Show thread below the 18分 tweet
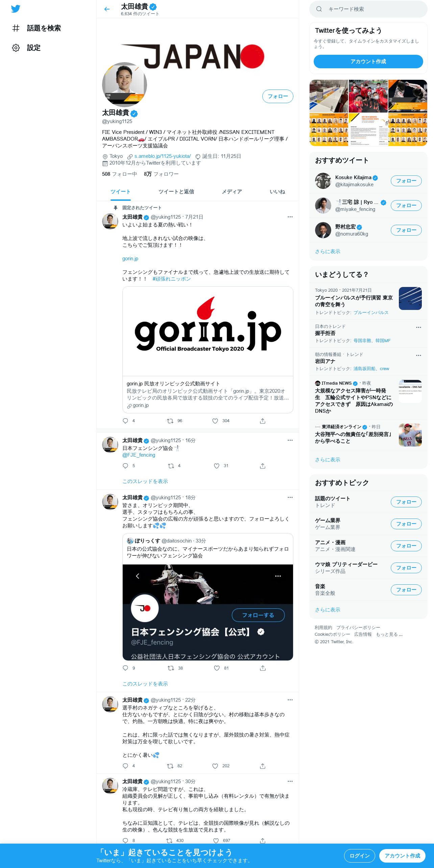Image resolution: width=434 pixels, height=868 pixels. [x=145, y=684]
